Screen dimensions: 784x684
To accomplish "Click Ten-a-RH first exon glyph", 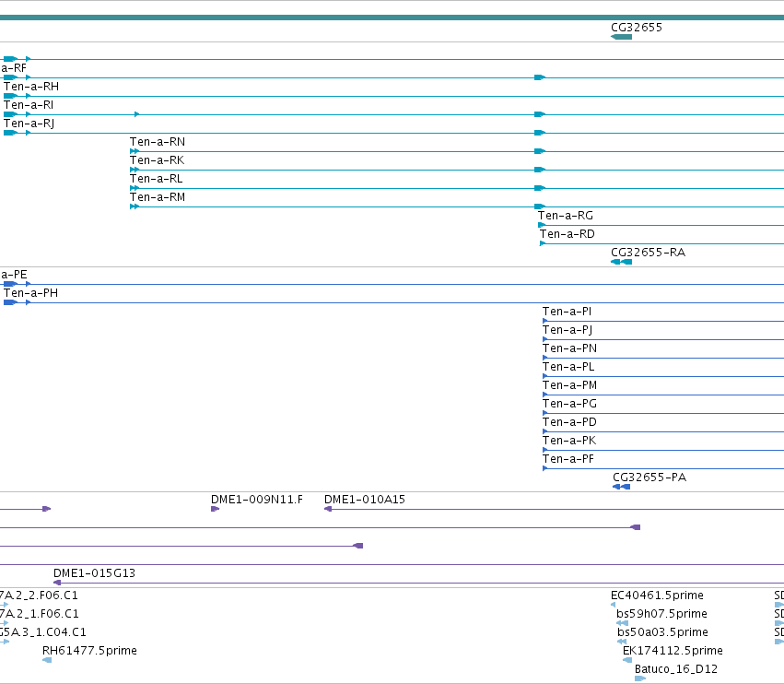I will tap(10, 96).
